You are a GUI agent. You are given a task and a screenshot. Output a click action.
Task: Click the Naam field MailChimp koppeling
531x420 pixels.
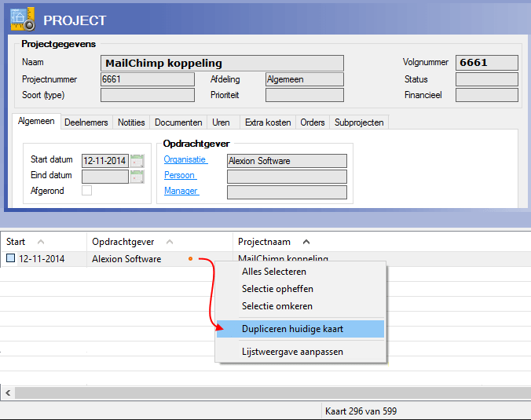click(x=222, y=64)
